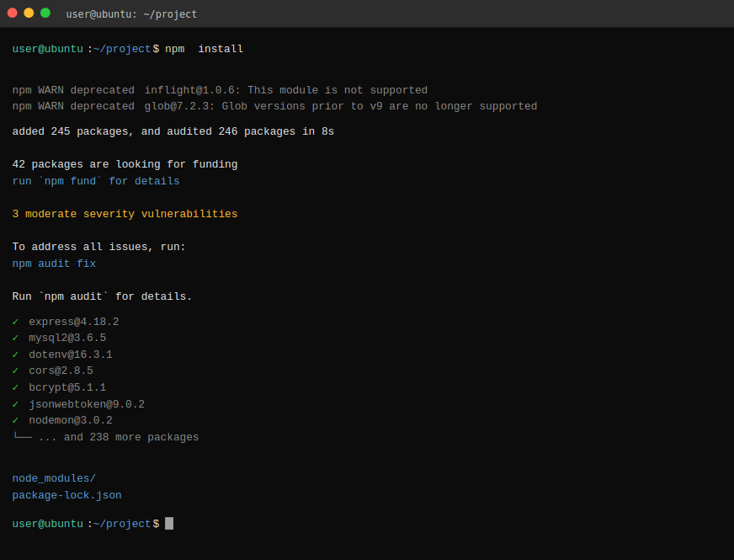The image size is (734, 560).
Task: Click the 'npm audit fix' command text
Action: coord(54,264)
